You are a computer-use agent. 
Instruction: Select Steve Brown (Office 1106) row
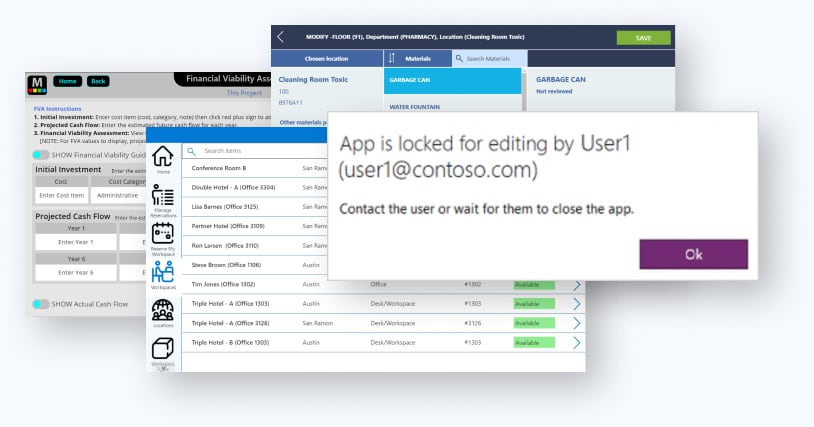pos(254,265)
